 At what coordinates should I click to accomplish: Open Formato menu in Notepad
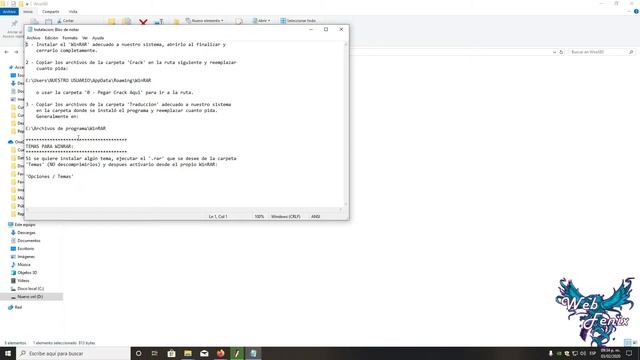point(70,38)
